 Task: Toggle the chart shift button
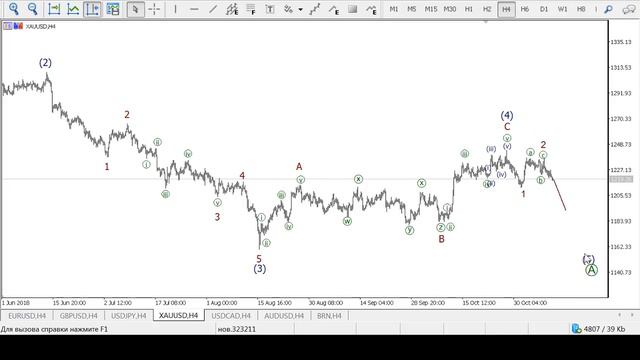(92, 9)
